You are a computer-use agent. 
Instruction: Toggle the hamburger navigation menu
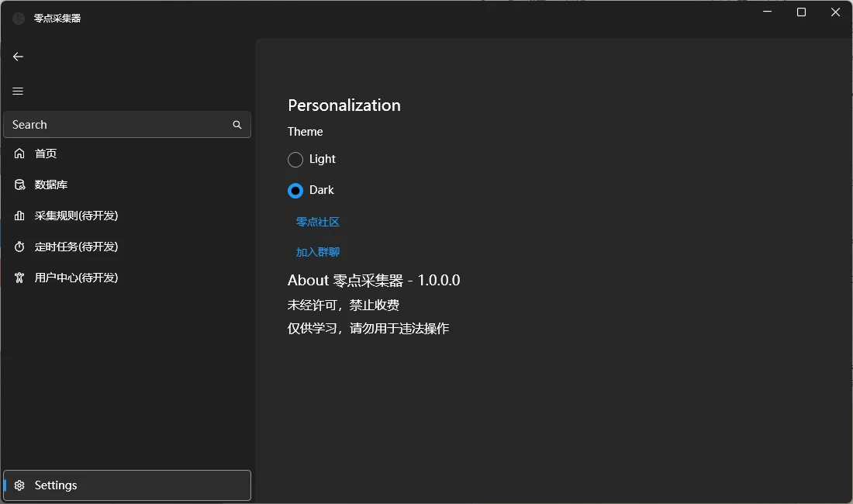coord(18,91)
